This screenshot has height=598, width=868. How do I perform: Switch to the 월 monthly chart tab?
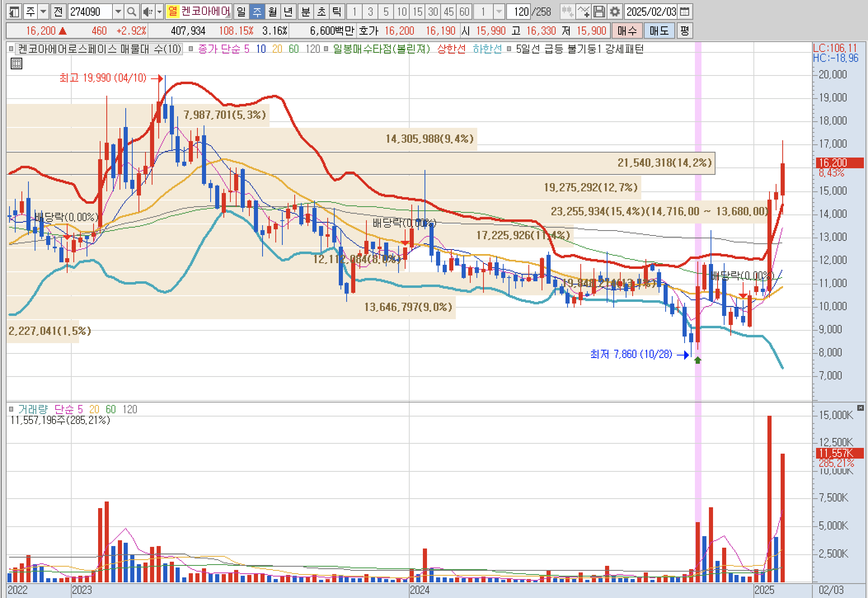point(272,12)
